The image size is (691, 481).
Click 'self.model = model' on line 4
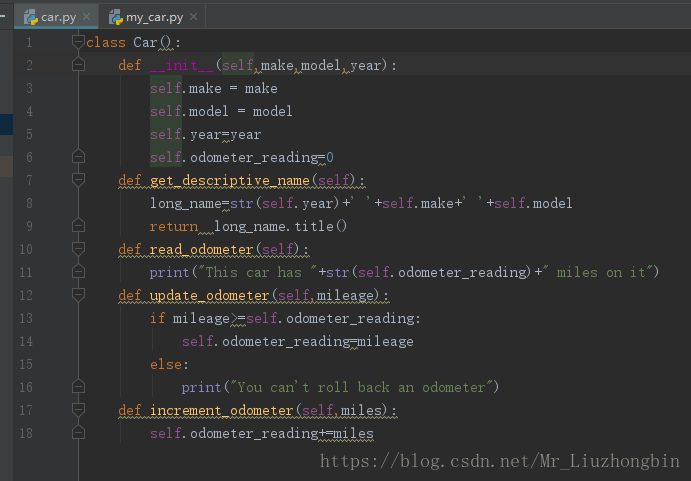pos(221,111)
